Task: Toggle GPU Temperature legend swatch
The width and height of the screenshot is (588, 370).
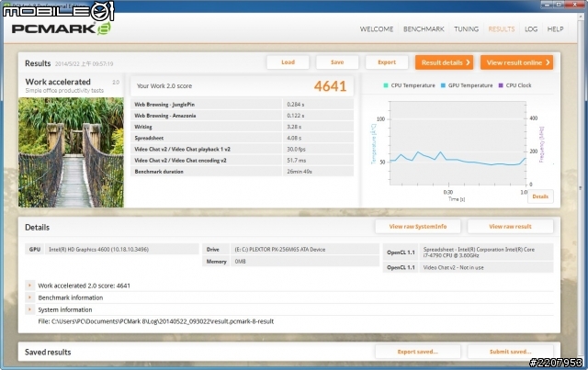Action: 443,85
